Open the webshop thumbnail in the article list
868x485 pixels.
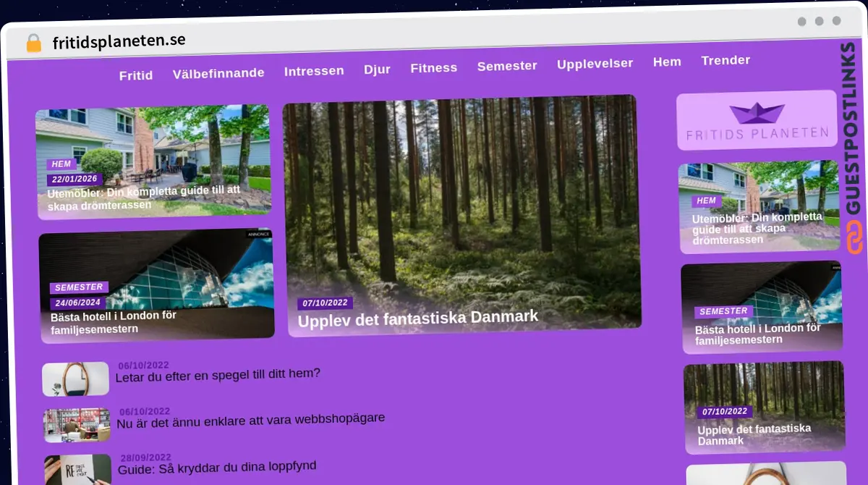(x=77, y=426)
